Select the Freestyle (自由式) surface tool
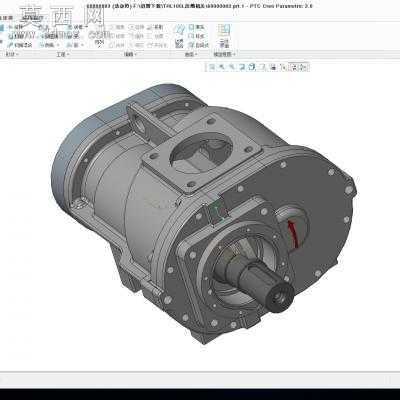Image resolution: width=400 pixels, height=400 pixels. point(199,45)
